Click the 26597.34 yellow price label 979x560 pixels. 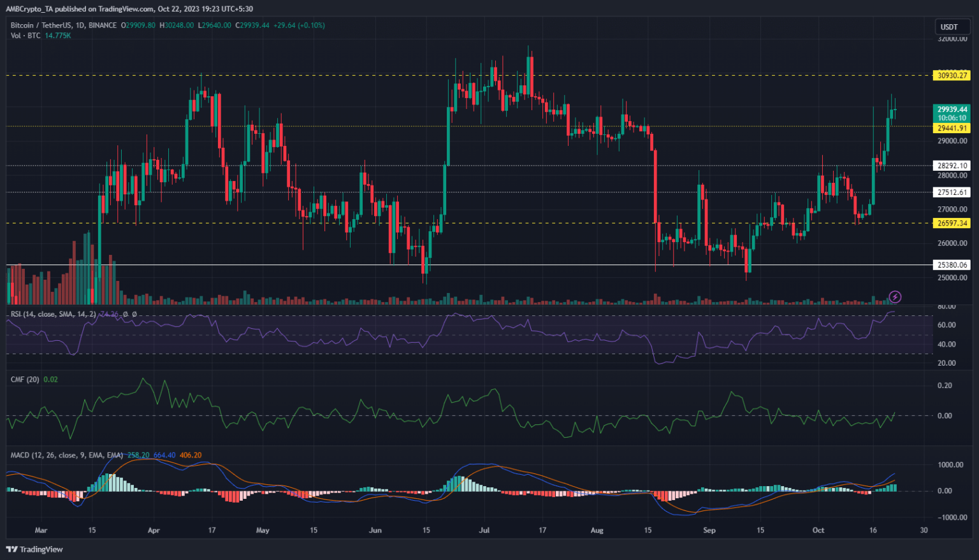952,223
